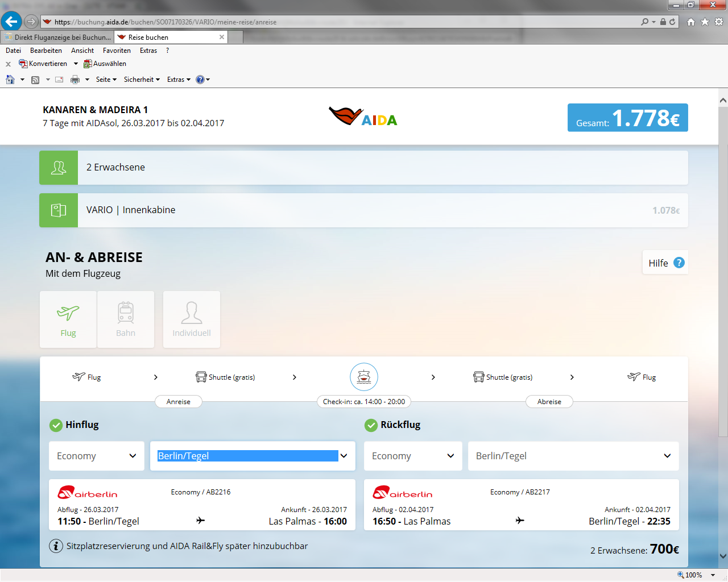Open Rückflug Berlin/Tegel airport dropdown
728x582 pixels.
[573, 456]
